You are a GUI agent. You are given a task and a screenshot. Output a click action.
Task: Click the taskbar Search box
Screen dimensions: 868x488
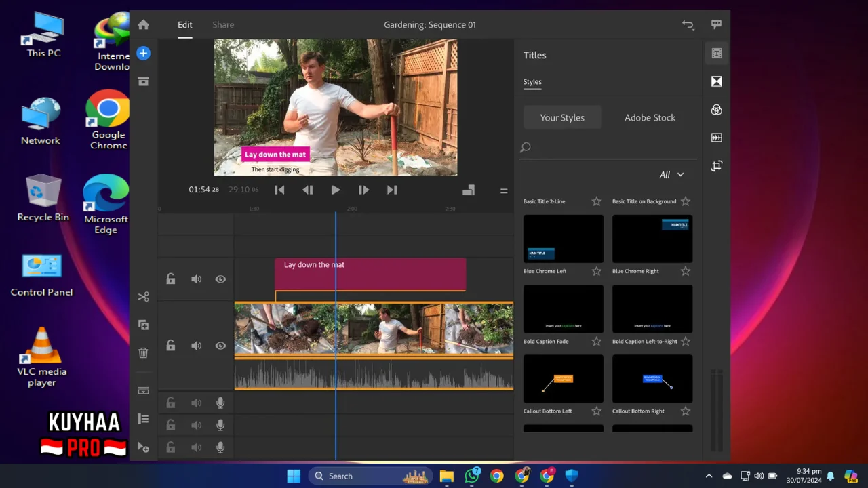371,476
